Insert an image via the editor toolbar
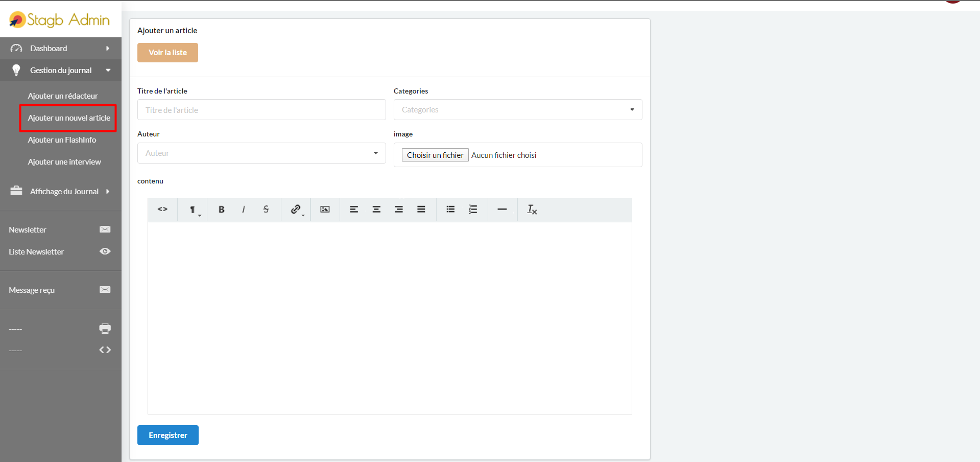The image size is (980, 462). 325,210
